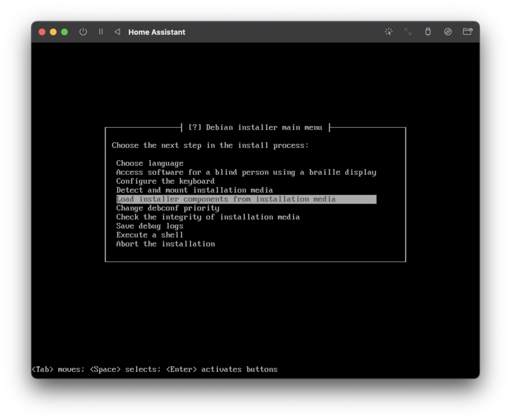Pause the Home Assistant virtual machine
The width and height of the screenshot is (511, 420).
pyautogui.click(x=101, y=31)
